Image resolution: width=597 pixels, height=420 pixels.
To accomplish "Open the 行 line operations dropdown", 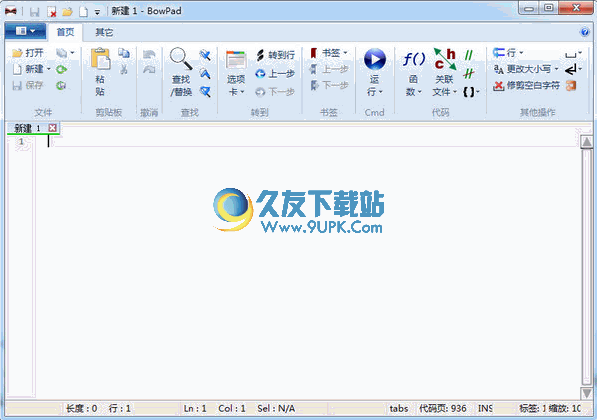I will [x=508, y=53].
